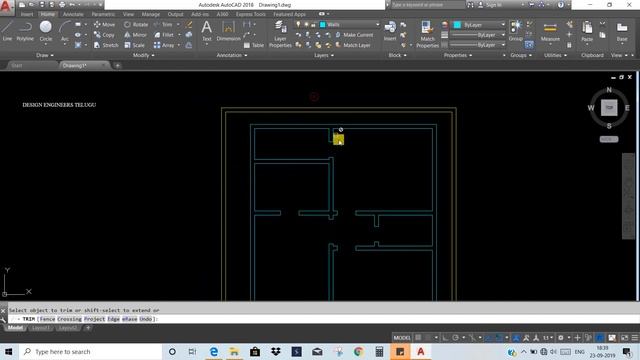Click Sign In in title bar

(x=489, y=5)
